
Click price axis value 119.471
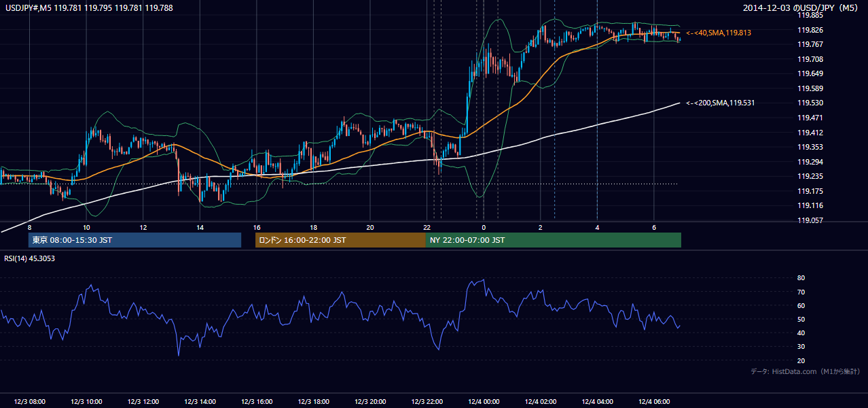coord(809,118)
